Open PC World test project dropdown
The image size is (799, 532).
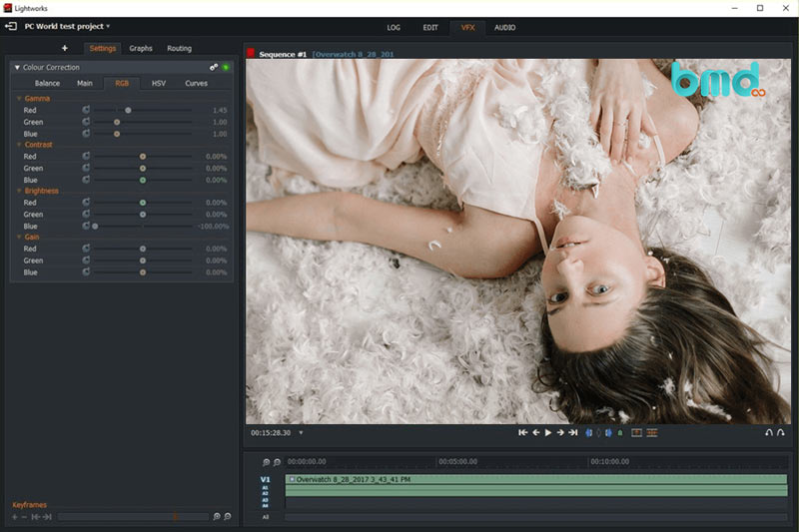(108, 26)
